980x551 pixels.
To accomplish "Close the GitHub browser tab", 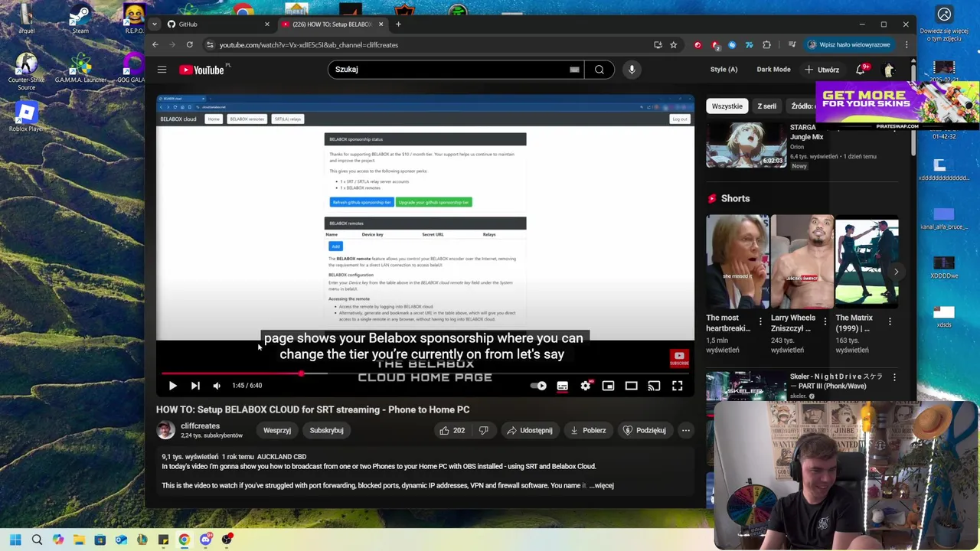I will coord(266,24).
